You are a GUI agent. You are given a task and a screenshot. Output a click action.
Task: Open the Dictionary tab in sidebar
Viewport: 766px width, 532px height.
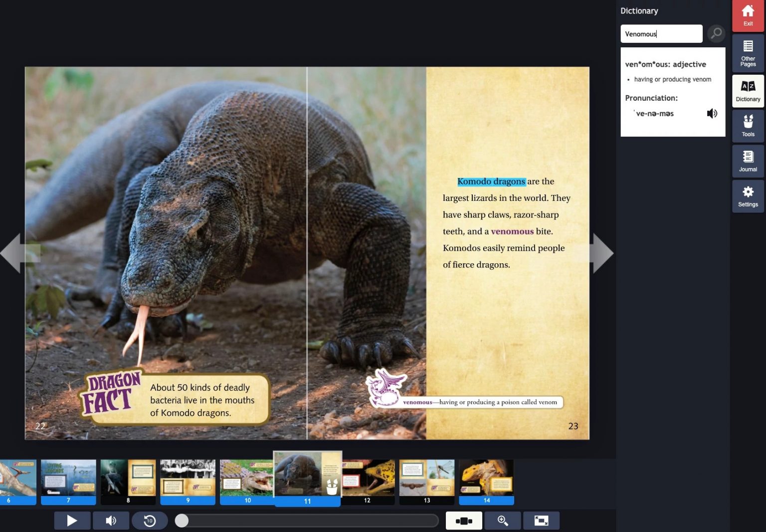tap(748, 91)
